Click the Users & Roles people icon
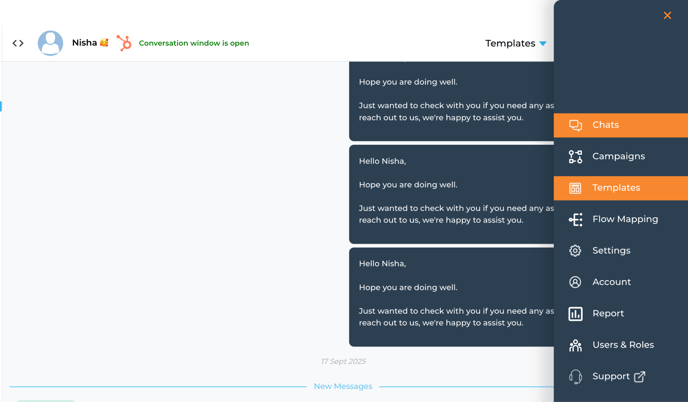The width and height of the screenshot is (688, 402). 575,345
